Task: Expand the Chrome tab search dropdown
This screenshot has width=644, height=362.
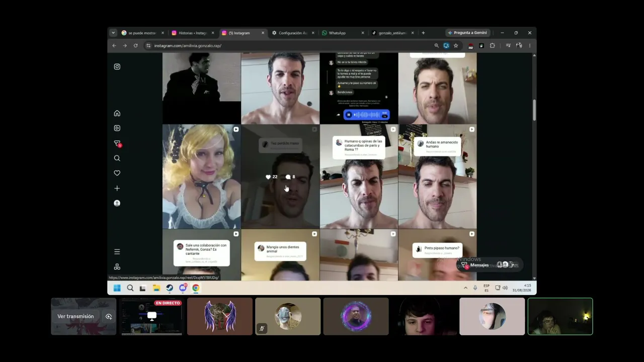Action: (x=113, y=33)
